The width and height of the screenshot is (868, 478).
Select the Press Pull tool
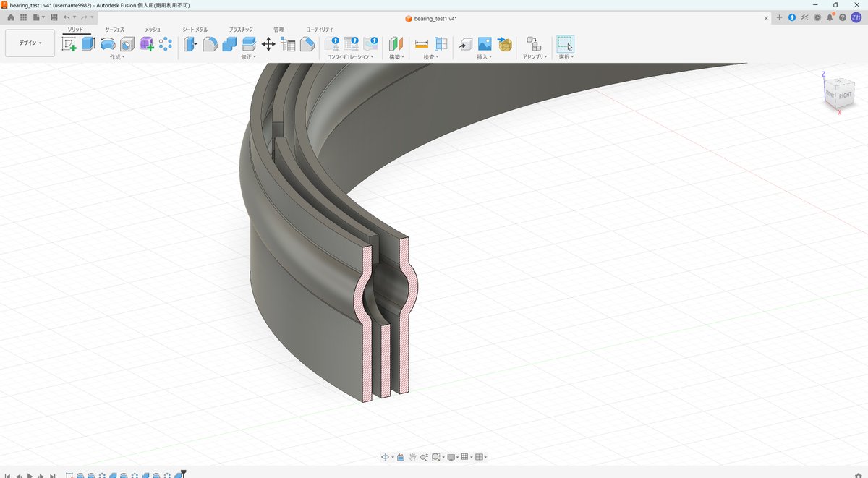[x=190, y=44]
